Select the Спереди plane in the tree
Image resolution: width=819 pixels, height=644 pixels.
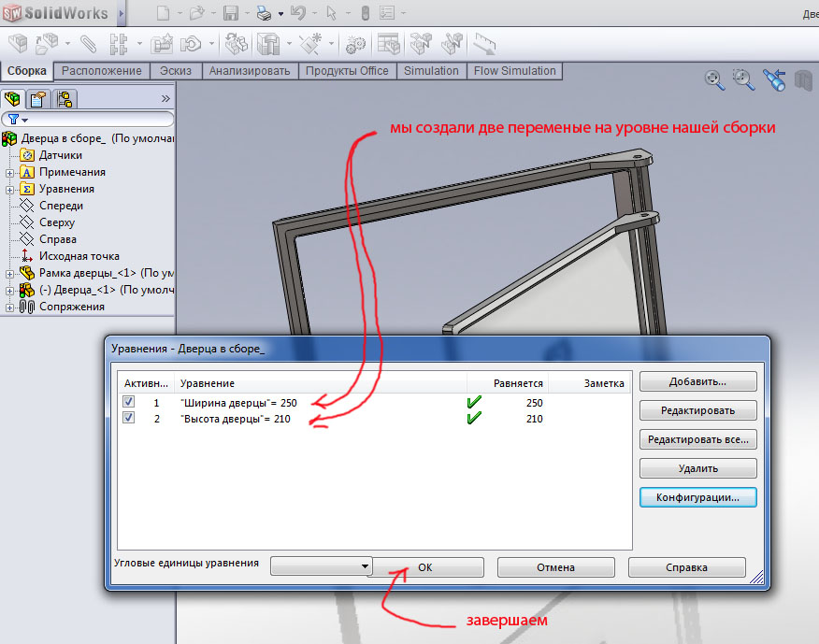click(61, 206)
